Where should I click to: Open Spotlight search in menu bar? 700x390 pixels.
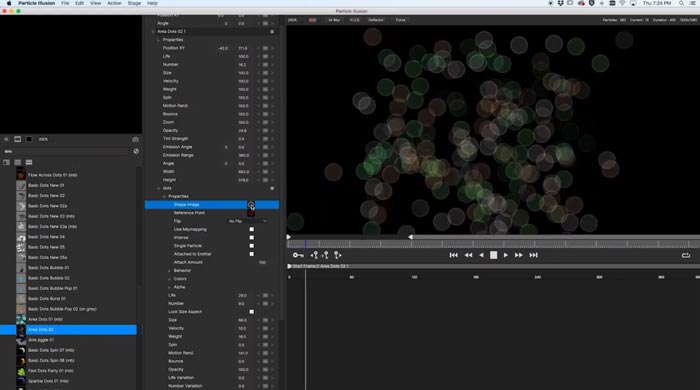681,3
